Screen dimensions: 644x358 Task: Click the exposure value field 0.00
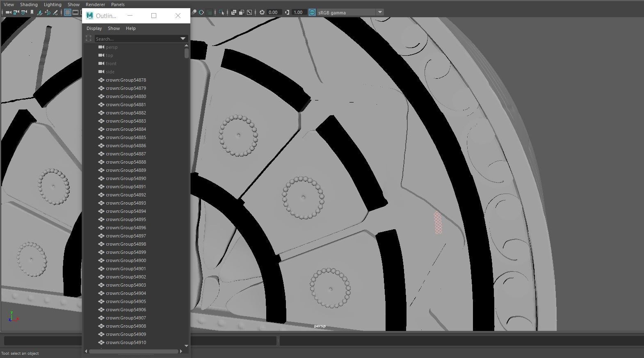point(274,12)
